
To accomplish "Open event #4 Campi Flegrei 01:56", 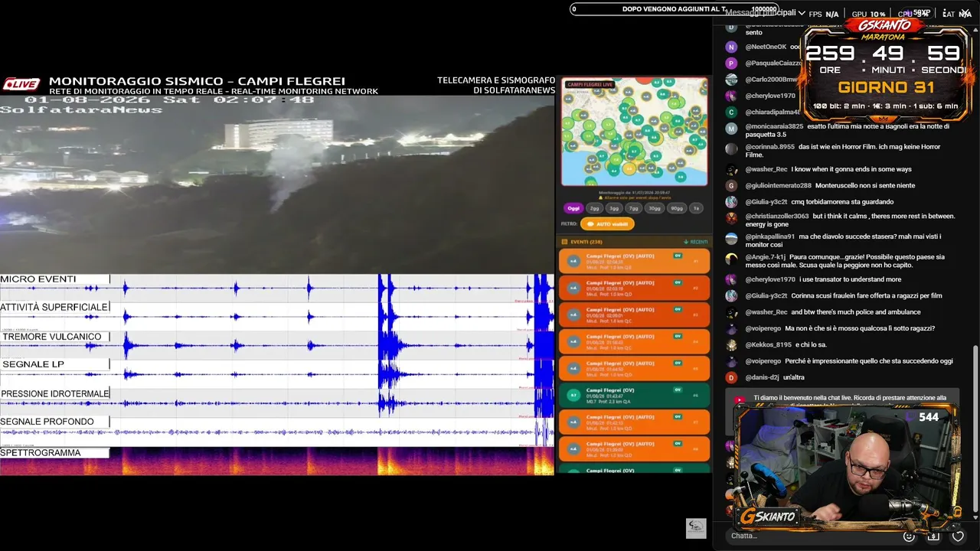I will tap(634, 341).
